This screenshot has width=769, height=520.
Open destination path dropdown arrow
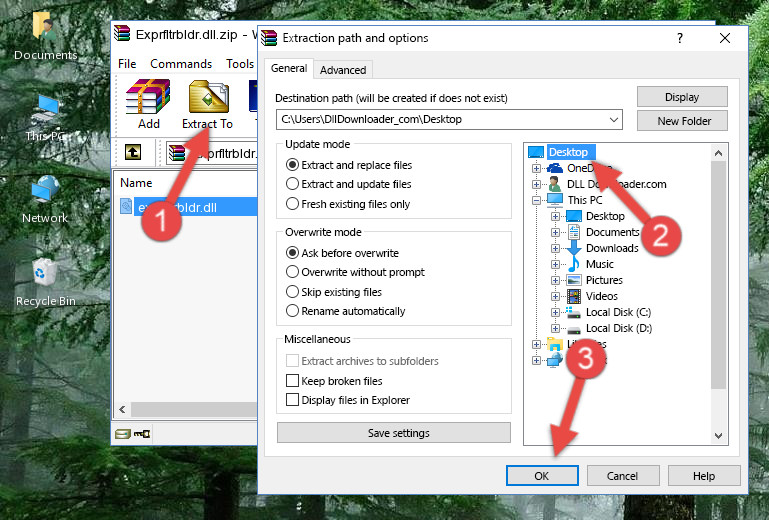tap(614, 120)
